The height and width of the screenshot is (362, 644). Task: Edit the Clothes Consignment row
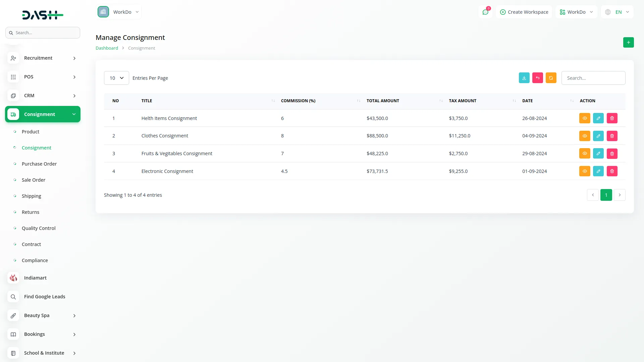click(x=598, y=136)
